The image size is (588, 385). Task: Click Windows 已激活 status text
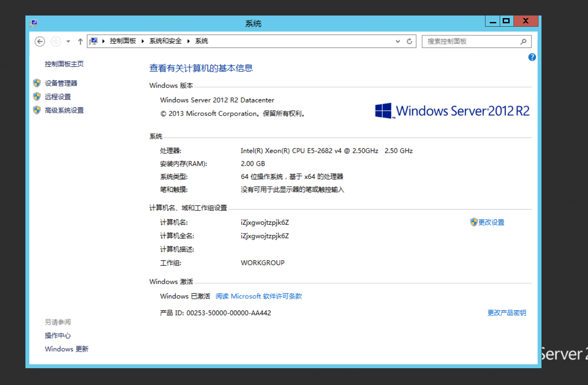pyautogui.click(x=185, y=296)
